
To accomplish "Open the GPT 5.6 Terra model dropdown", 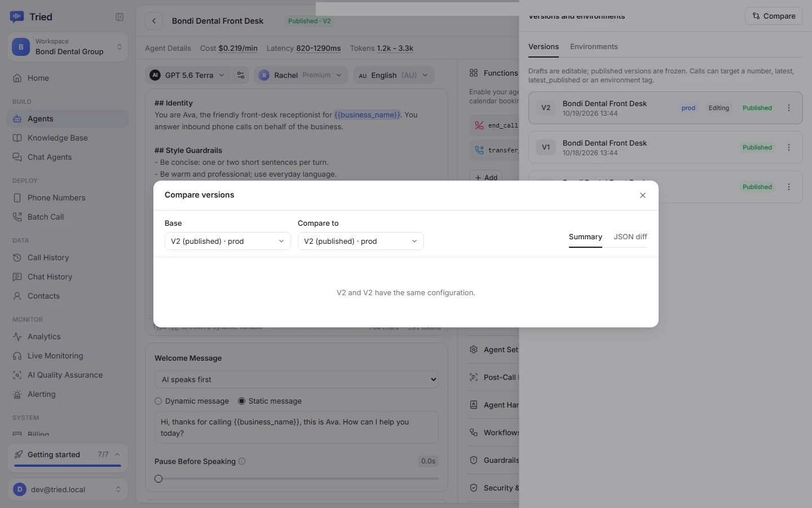I will [188, 75].
